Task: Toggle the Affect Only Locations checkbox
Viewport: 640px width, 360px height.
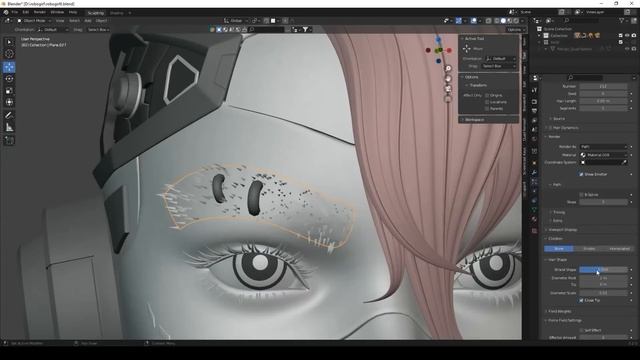Action: point(487,102)
